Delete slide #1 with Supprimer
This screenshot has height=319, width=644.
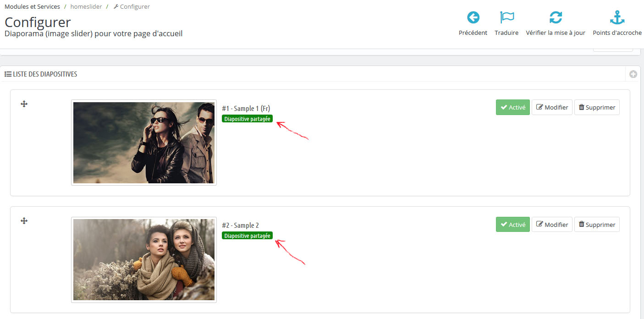[597, 107]
